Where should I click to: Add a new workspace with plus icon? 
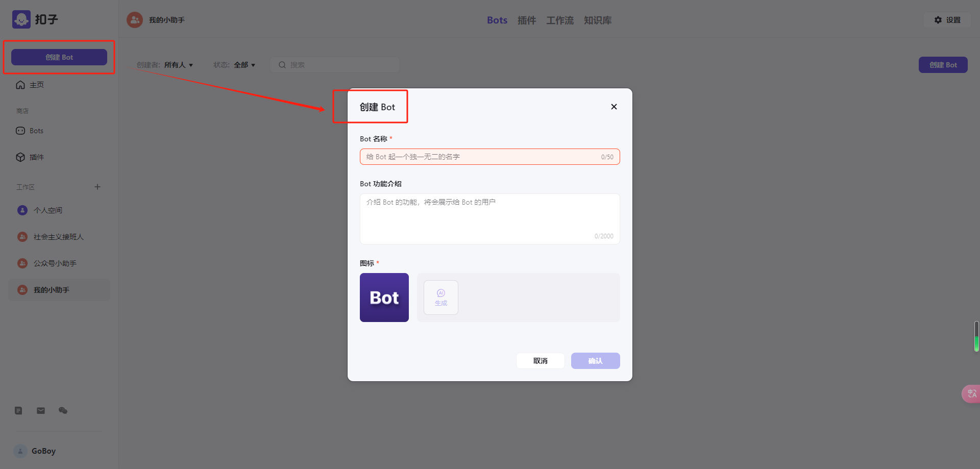tap(97, 187)
